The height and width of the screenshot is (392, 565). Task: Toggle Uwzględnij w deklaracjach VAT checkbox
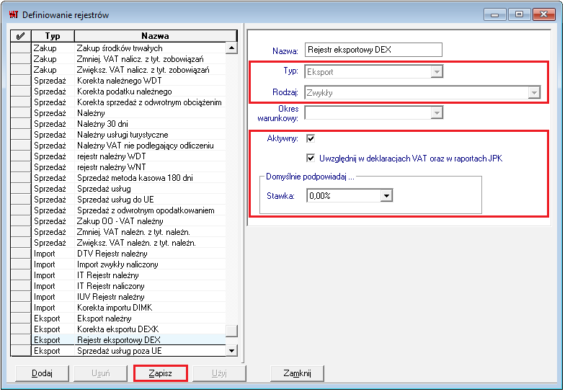(x=311, y=158)
